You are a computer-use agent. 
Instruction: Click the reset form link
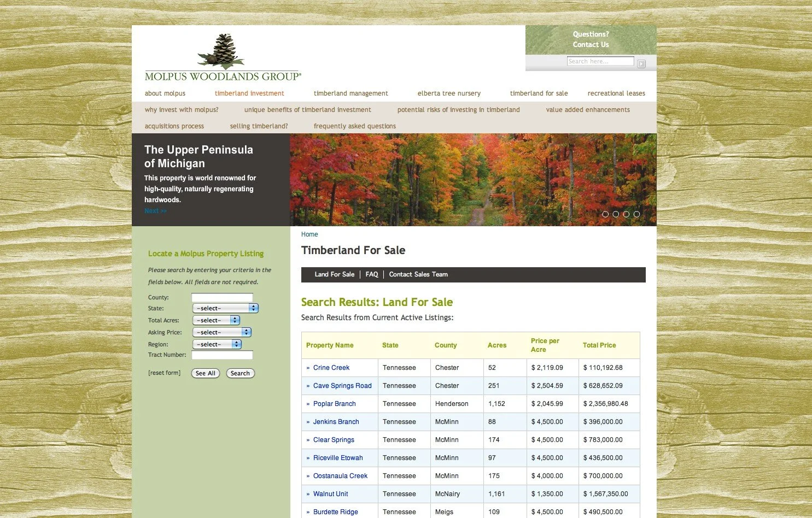click(164, 372)
